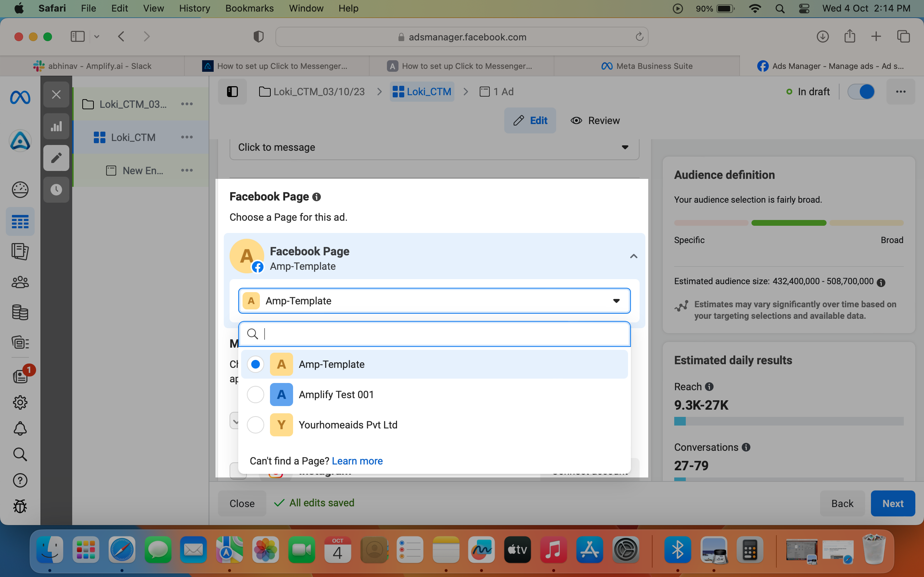Screen dimensions: 924x577
Task: Click the Reach estimate progress bar
Action: coord(788,421)
